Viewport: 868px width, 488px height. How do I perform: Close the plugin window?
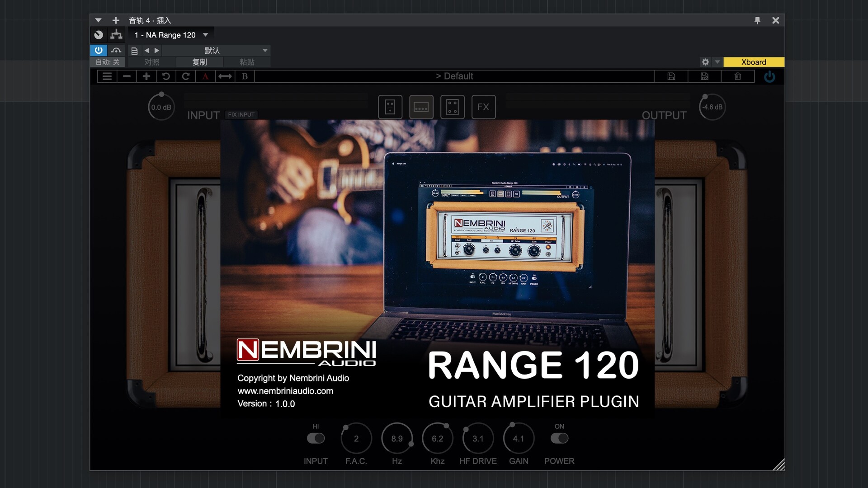point(776,20)
